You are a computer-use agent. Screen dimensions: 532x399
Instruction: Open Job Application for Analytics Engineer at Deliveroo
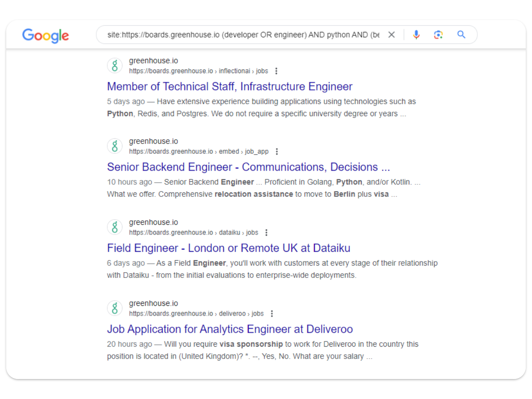click(x=230, y=329)
